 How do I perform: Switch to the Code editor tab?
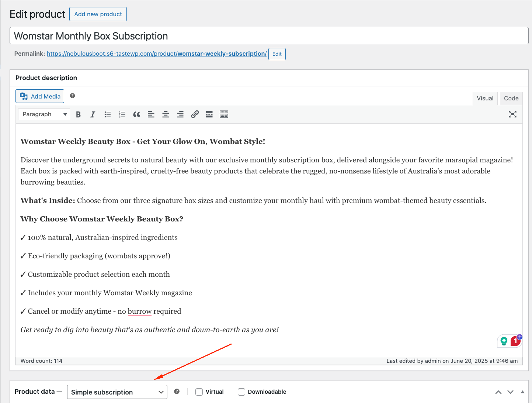(x=511, y=99)
